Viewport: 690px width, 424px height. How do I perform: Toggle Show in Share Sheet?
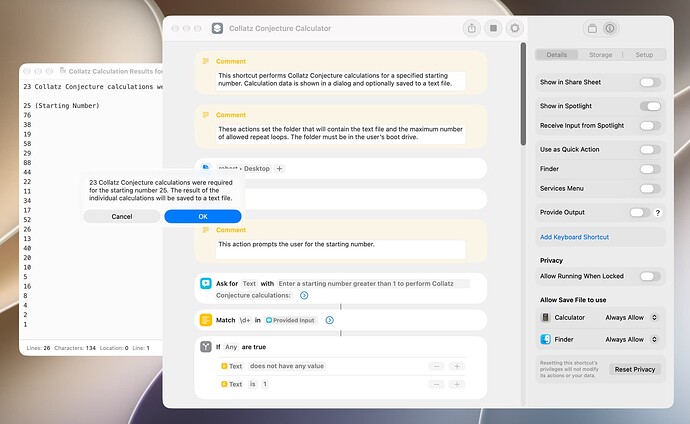click(x=650, y=82)
